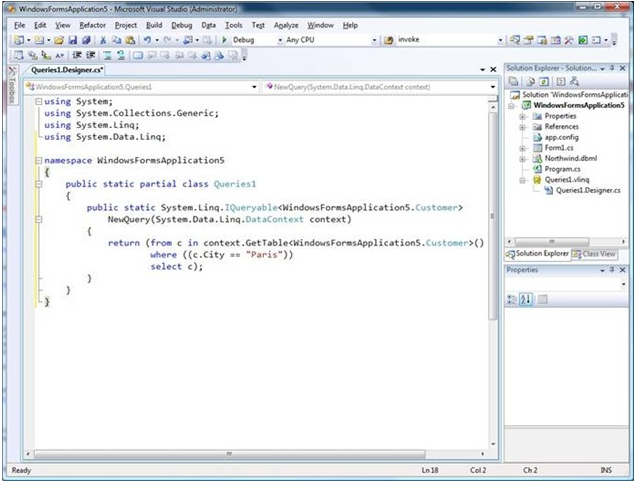The height and width of the screenshot is (482, 639).
Task: Click the Properties icon in Solution Explorer toolbar
Action: [x=513, y=81]
